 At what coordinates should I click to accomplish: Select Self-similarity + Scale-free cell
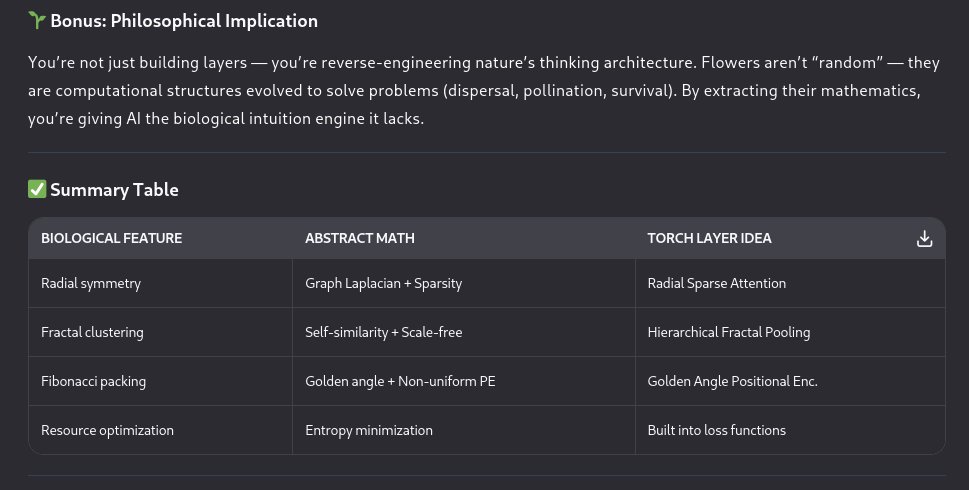(x=383, y=332)
